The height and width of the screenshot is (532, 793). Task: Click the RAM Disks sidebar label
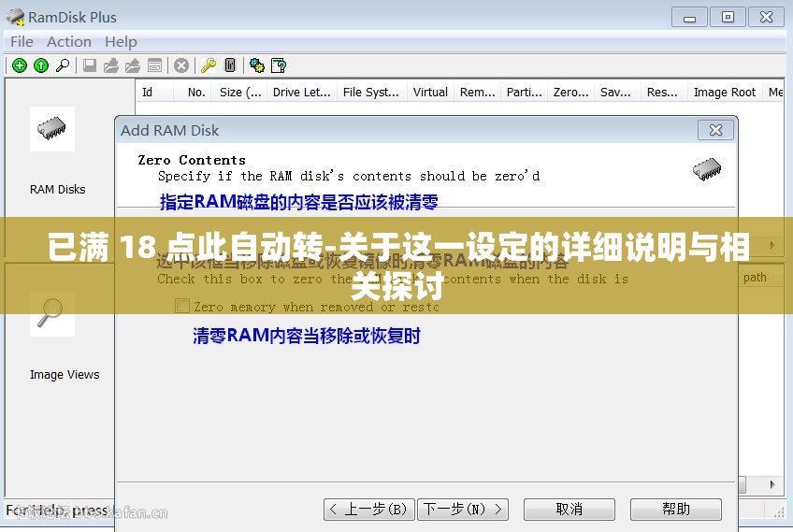click(x=57, y=189)
